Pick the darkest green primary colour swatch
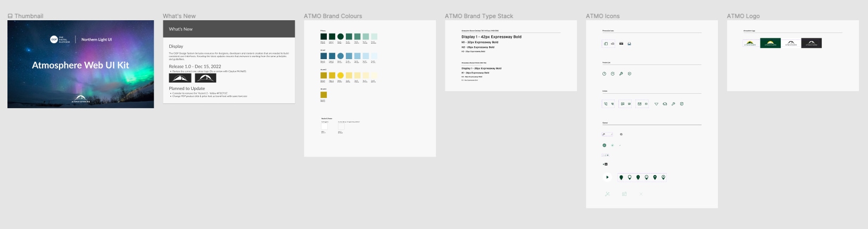Viewport: 868px width, 229px height. [x=324, y=37]
